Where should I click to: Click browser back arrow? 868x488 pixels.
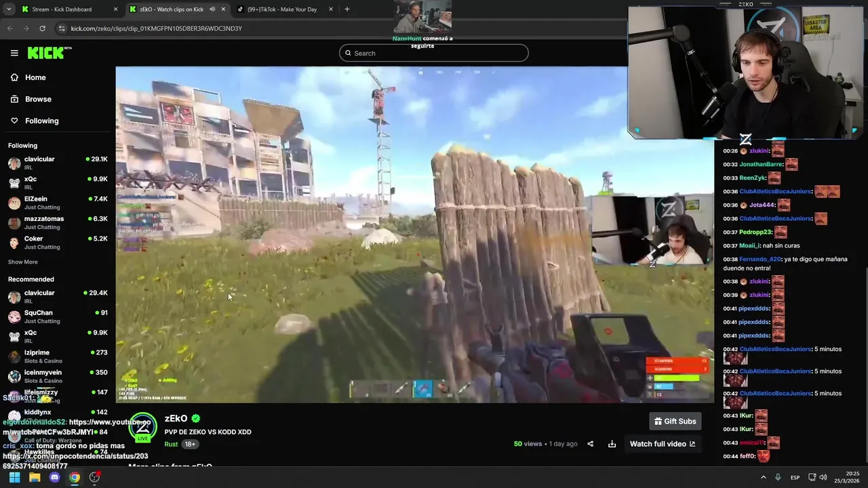pyautogui.click(x=9, y=28)
